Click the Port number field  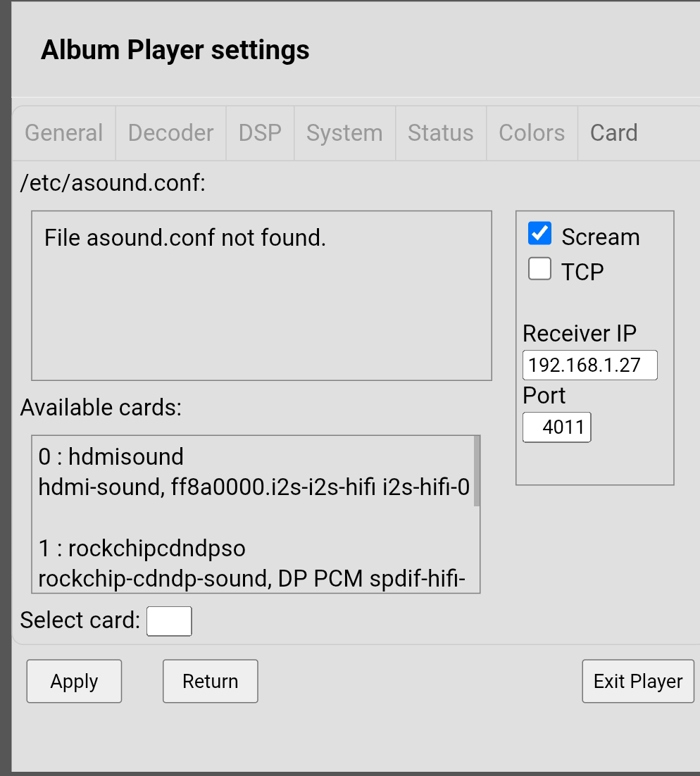click(556, 427)
